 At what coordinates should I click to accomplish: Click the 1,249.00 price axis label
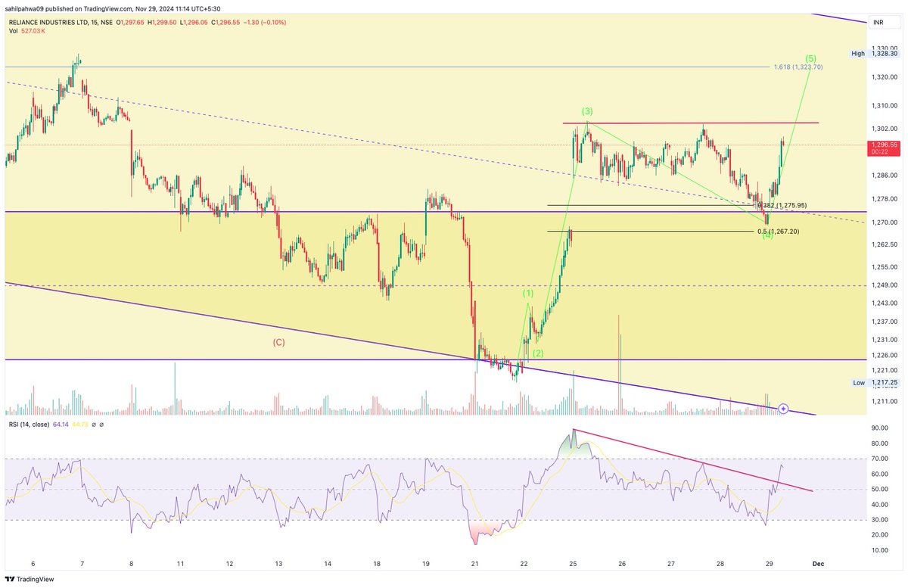tap(885, 285)
